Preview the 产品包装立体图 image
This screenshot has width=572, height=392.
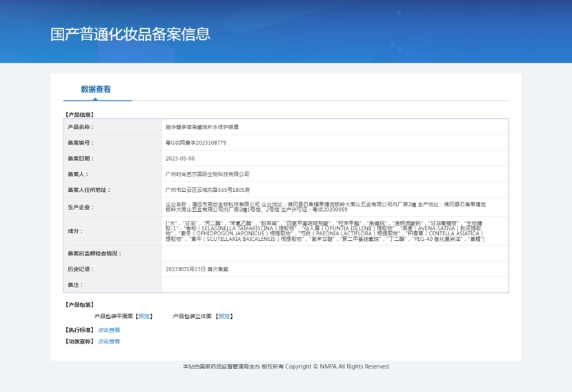(224, 317)
